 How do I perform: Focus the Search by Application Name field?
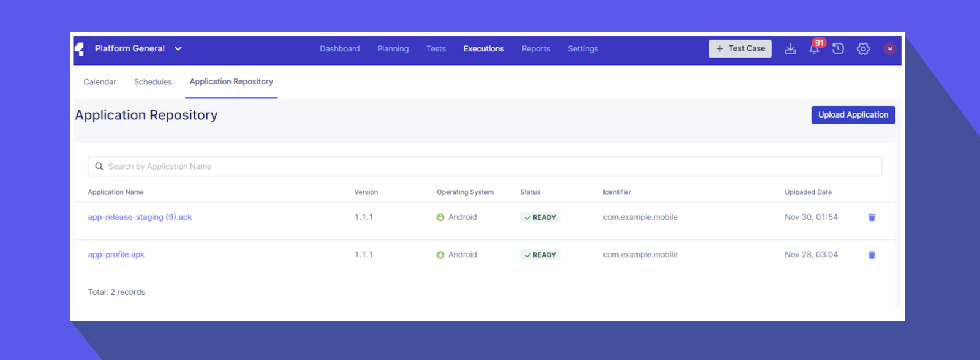coord(484,166)
